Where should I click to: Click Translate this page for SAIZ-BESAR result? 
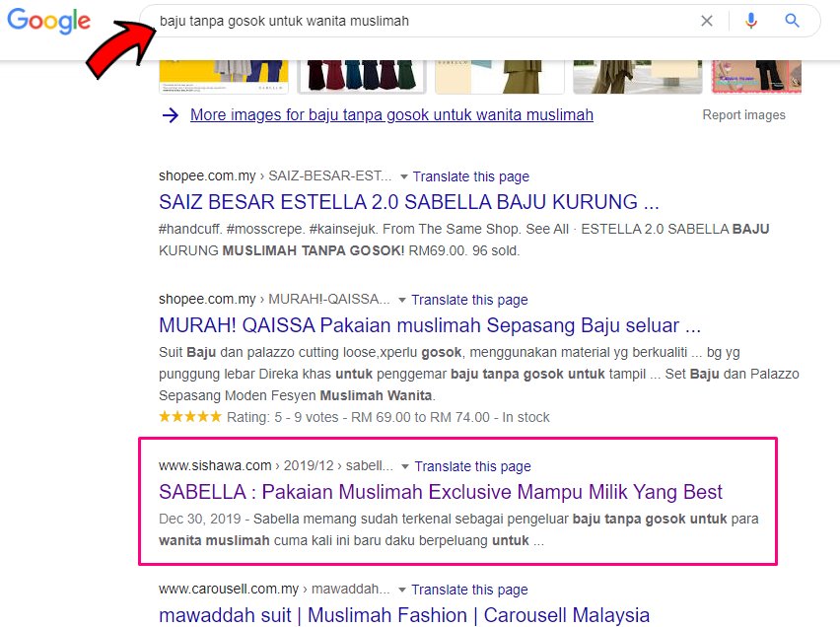click(471, 176)
